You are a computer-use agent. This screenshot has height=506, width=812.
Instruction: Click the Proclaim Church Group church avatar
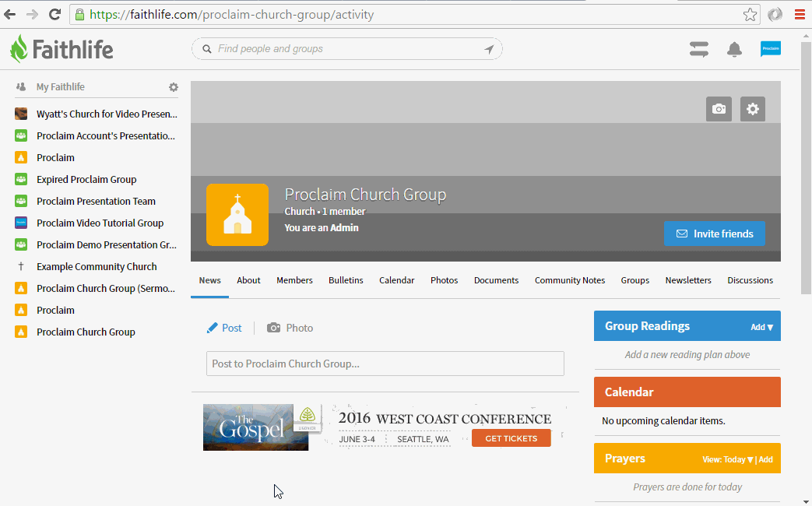[x=237, y=214]
